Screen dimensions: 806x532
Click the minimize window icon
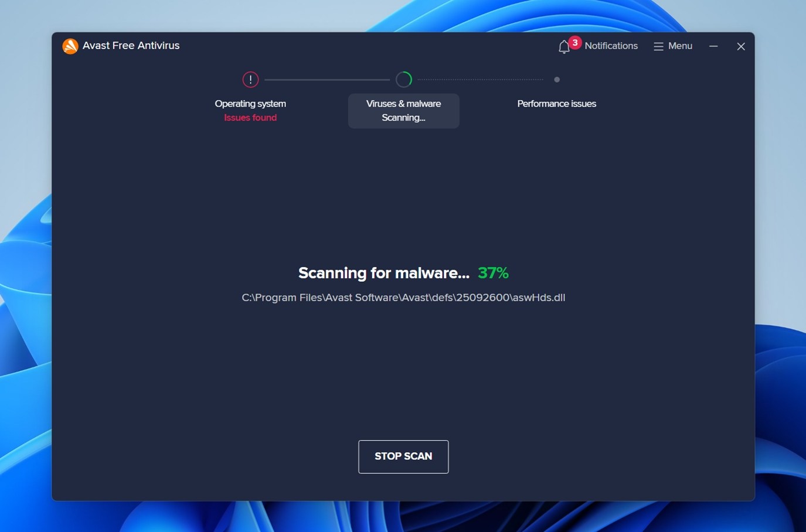tap(713, 46)
